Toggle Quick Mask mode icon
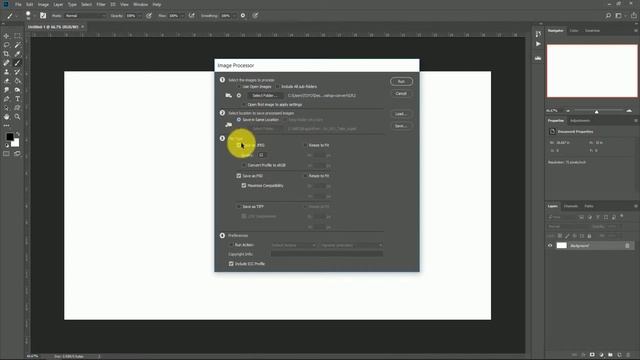640x360 pixels. (6, 154)
